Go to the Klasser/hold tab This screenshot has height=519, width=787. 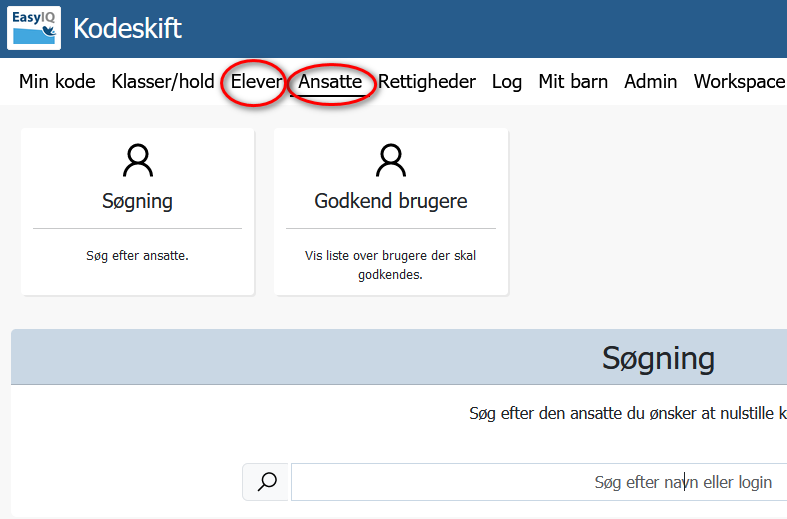click(x=163, y=81)
